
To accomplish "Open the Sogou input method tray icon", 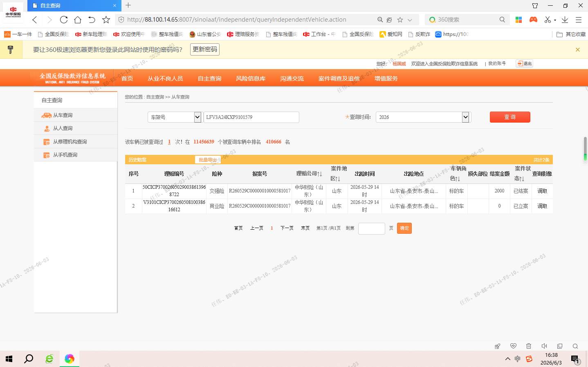I will pyautogui.click(x=529, y=359).
